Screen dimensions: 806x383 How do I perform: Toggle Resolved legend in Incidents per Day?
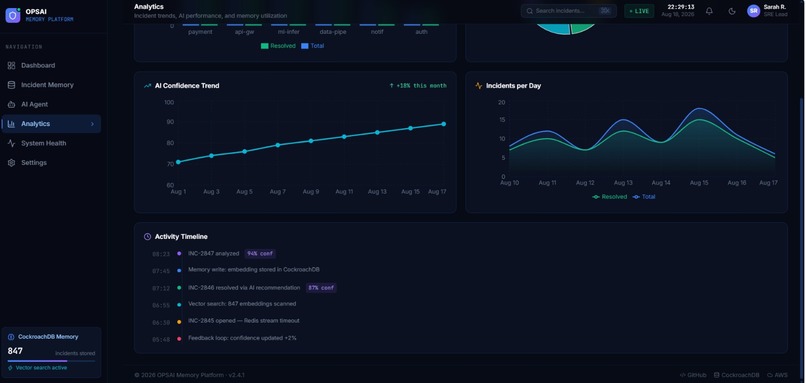pyautogui.click(x=610, y=197)
